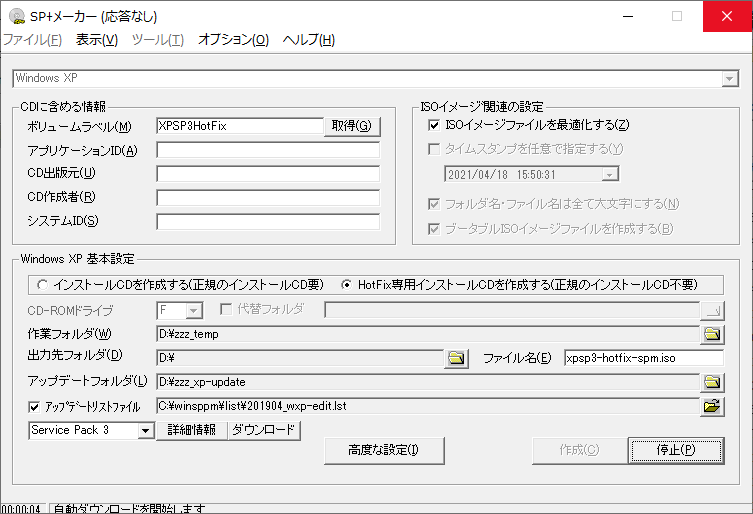Select HotFix専用インストールCDを作成する radio button
The width and height of the screenshot is (753, 514).
point(346,285)
